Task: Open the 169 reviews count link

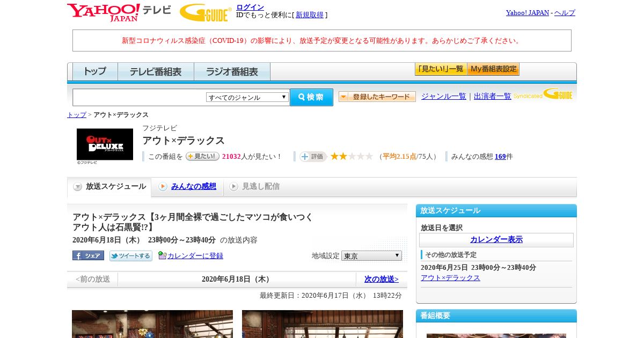Action: (x=500, y=157)
